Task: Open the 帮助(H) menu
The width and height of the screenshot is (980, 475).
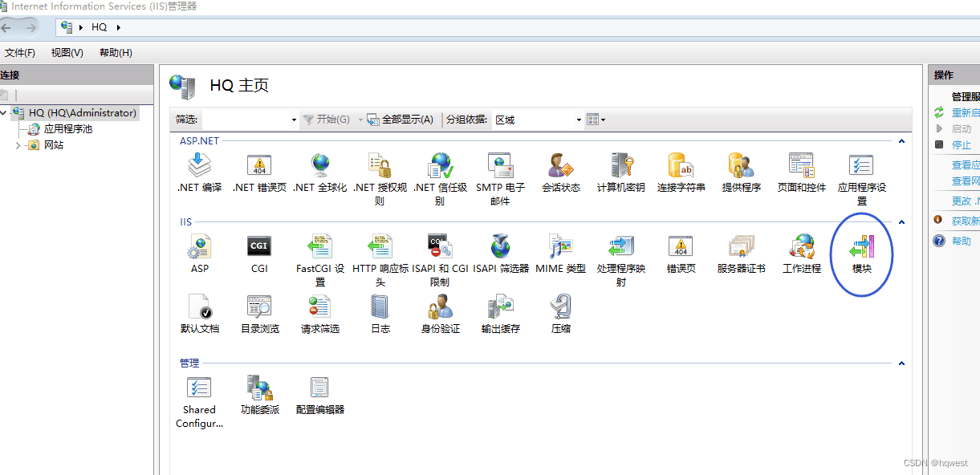Action: [x=116, y=53]
